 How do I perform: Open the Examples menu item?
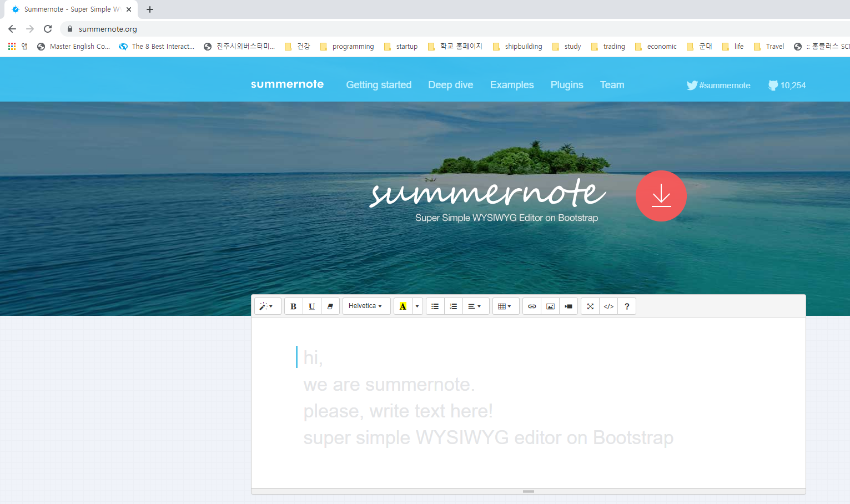point(512,85)
